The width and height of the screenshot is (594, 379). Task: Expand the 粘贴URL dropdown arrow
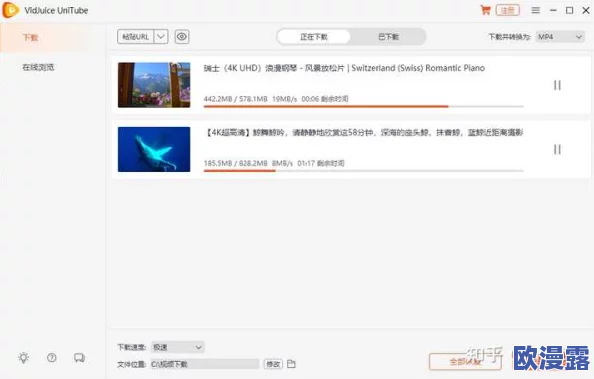pos(161,37)
